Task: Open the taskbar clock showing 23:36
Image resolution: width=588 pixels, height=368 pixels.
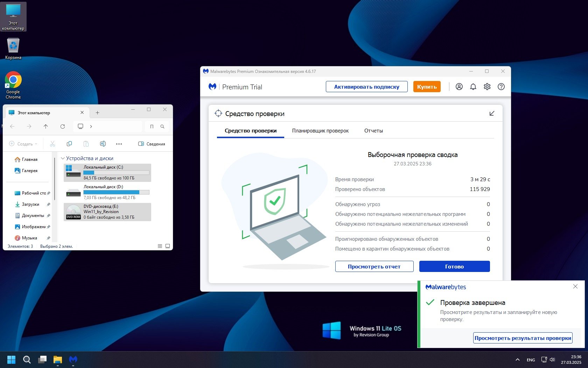Action: pos(571,360)
